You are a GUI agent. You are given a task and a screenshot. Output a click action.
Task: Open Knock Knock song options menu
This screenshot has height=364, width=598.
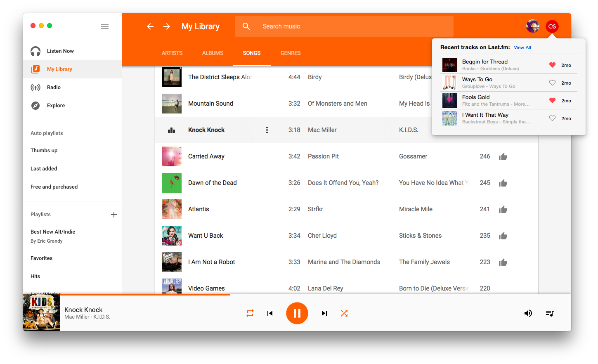click(x=267, y=130)
